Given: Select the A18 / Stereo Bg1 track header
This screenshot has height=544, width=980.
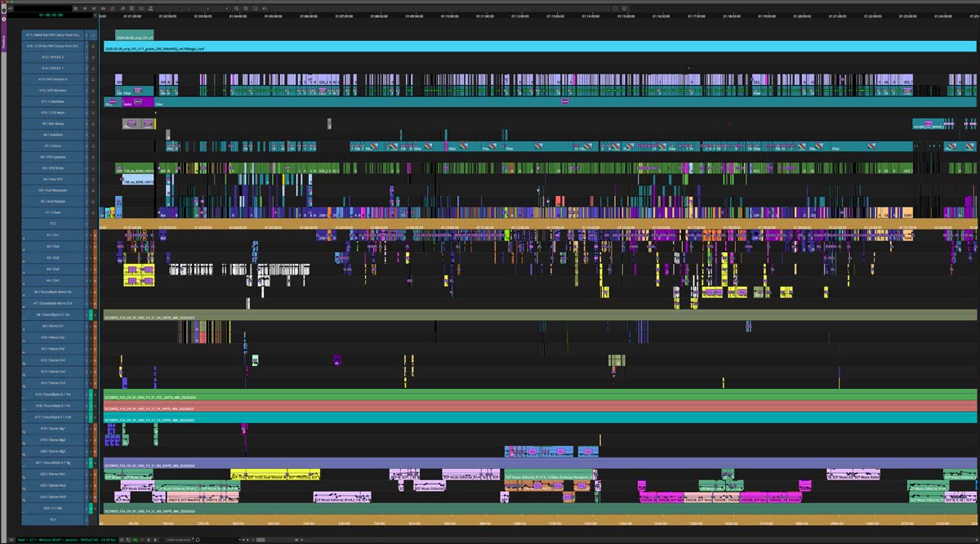Looking at the screenshot, I should (53, 428).
